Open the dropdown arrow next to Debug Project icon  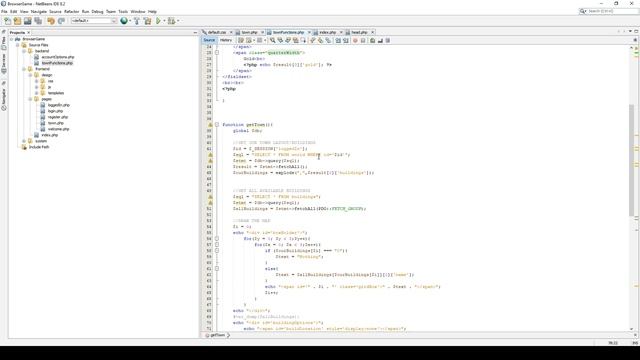178,21
